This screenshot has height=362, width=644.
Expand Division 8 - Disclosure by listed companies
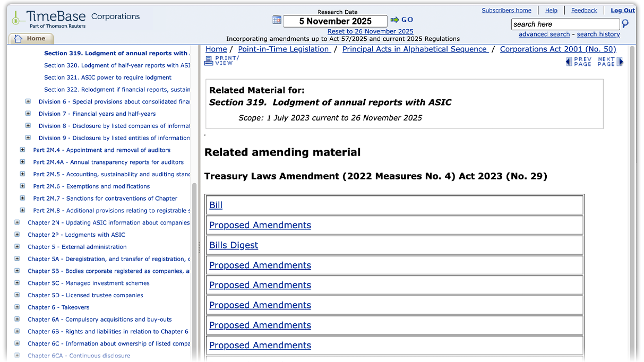click(x=27, y=125)
